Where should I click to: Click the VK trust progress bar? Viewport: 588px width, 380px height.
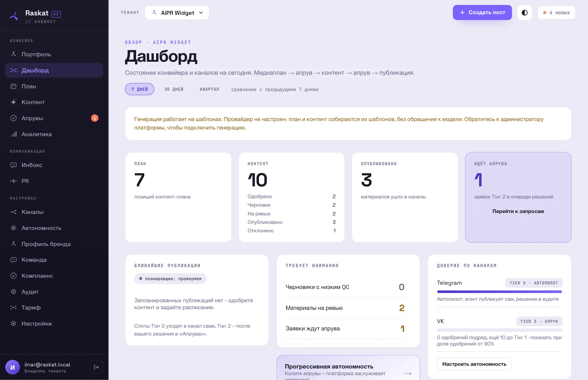click(x=499, y=330)
